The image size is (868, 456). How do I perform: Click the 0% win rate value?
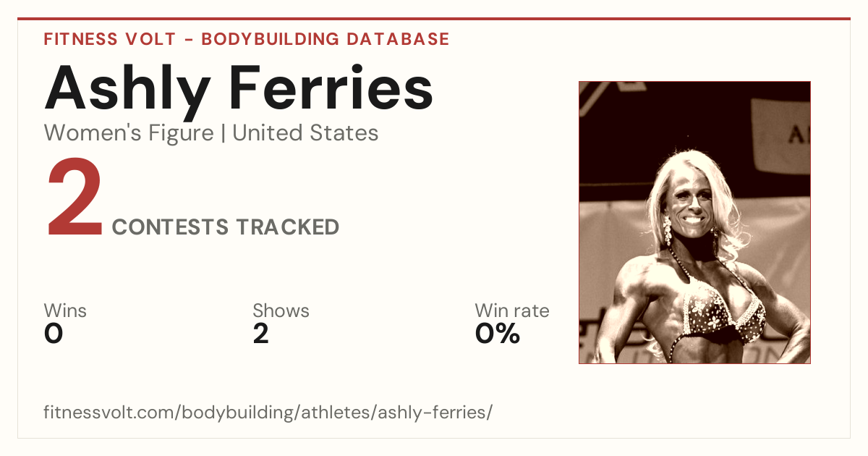click(x=498, y=334)
